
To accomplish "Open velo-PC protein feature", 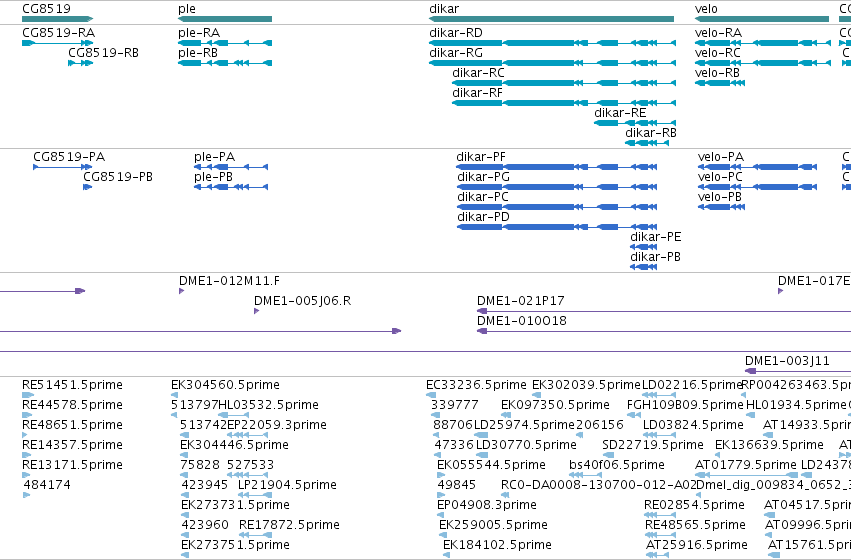I will [757, 187].
